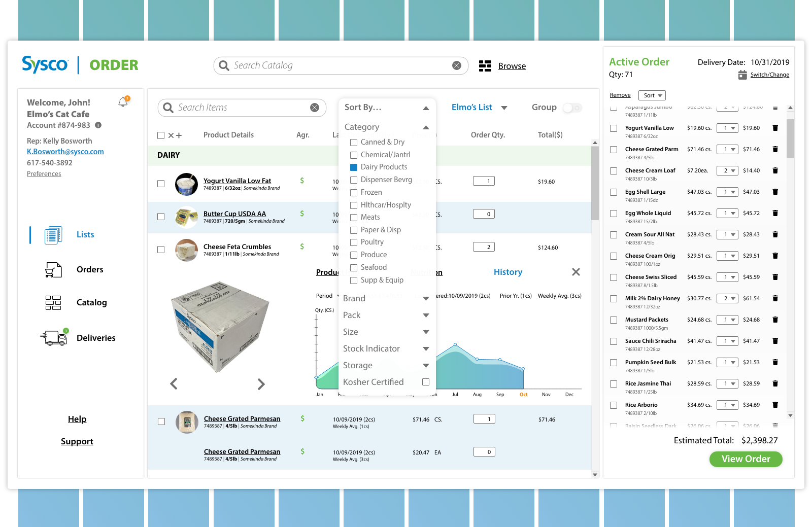
Task: Click the dollar icon for Yogurt Vanilla Low Fat
Action: (x=302, y=181)
